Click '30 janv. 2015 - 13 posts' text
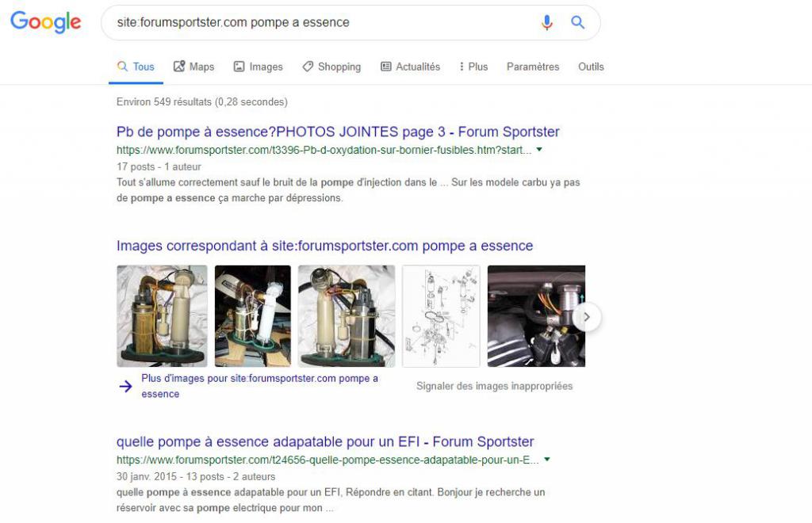This screenshot has width=812, height=523. click(x=196, y=476)
